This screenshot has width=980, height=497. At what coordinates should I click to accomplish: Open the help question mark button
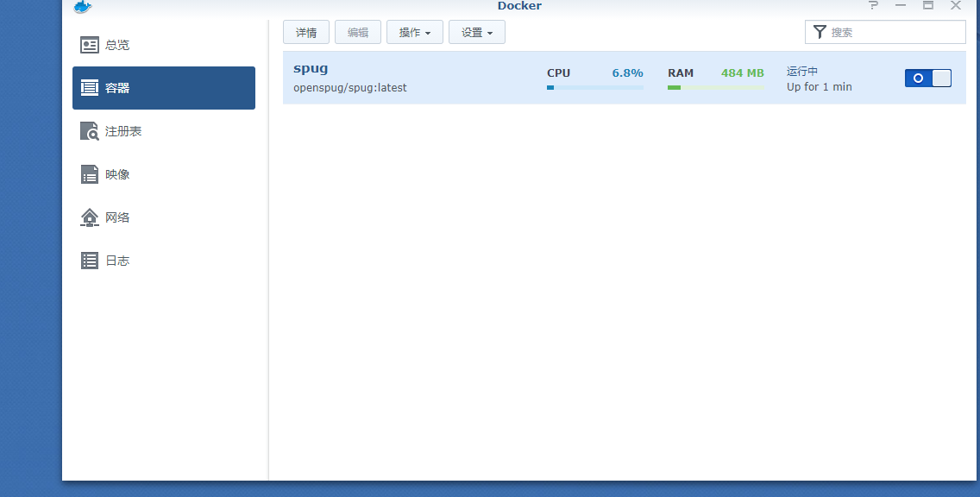point(873,5)
